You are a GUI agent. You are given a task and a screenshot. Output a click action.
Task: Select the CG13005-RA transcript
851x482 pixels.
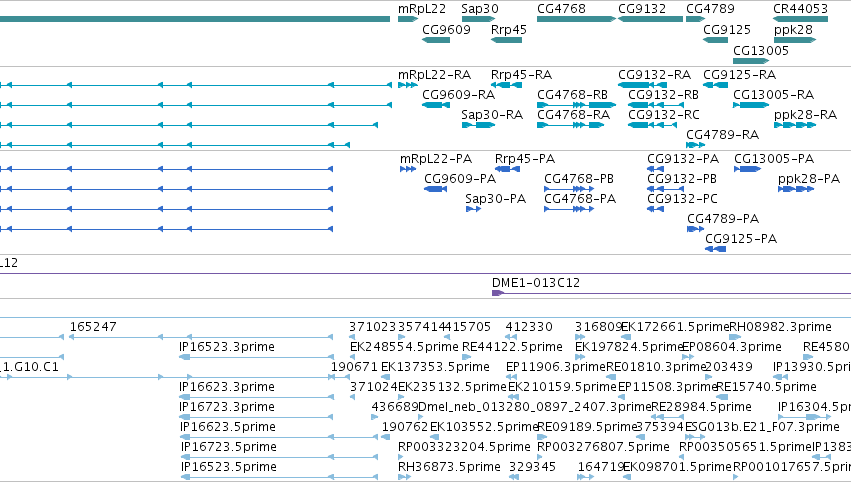[x=751, y=105]
